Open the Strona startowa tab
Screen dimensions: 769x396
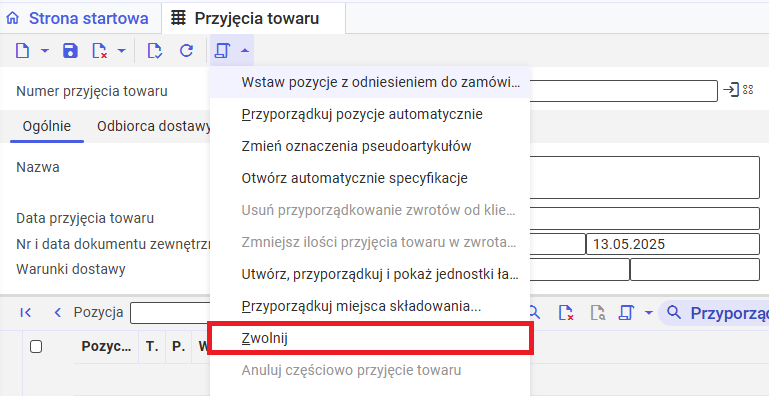coord(81,18)
